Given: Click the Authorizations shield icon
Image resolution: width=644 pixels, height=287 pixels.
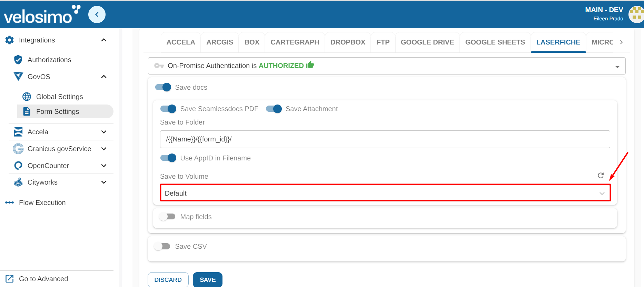Looking at the screenshot, I should click(x=18, y=60).
